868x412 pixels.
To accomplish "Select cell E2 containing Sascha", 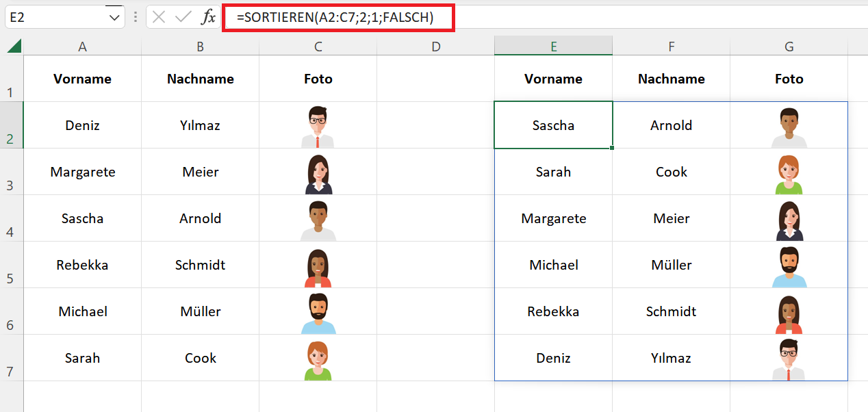I will (x=553, y=125).
